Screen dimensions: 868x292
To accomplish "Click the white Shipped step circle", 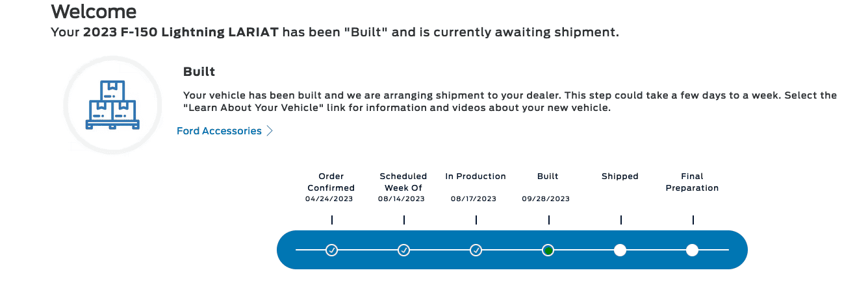I will [620, 250].
